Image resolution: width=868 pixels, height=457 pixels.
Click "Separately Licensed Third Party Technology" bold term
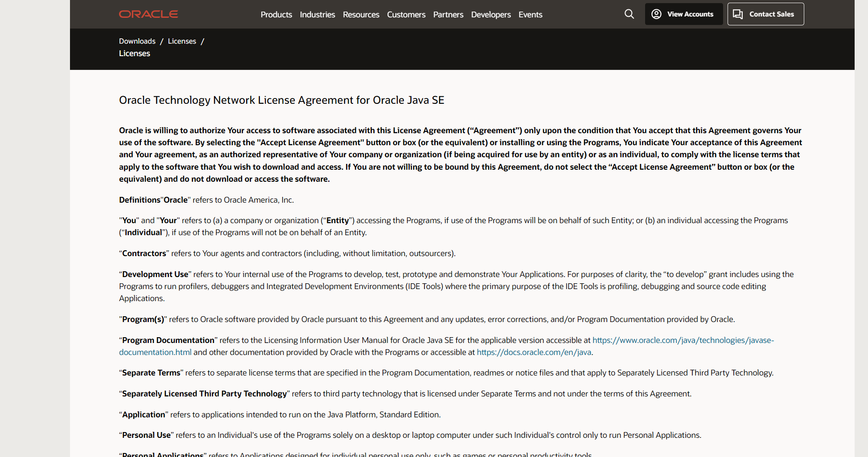[204, 394]
